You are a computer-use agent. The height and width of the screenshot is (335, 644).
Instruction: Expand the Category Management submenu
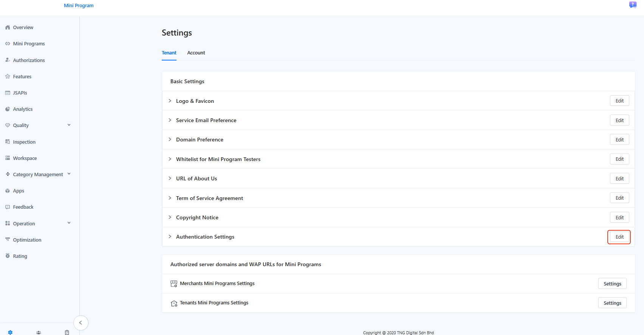69,174
